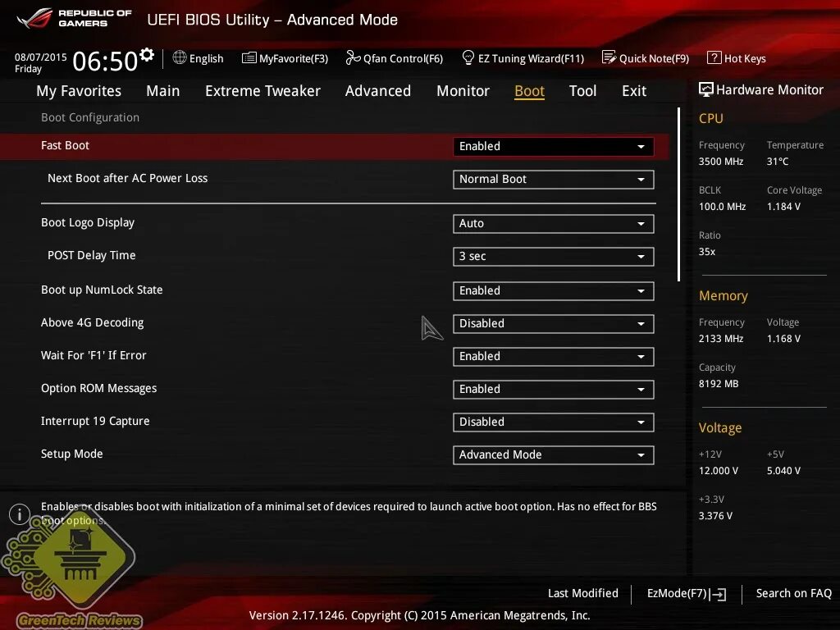840x630 pixels.
Task: Open the POST Delay Time dropdown
Action: pos(554,257)
